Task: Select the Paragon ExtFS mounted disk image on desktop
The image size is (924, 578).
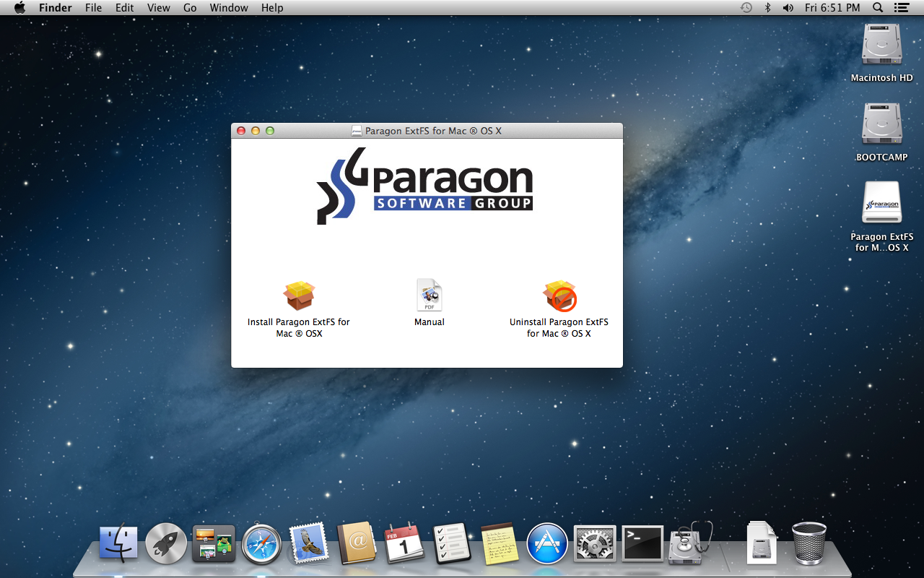Action: tap(881, 203)
